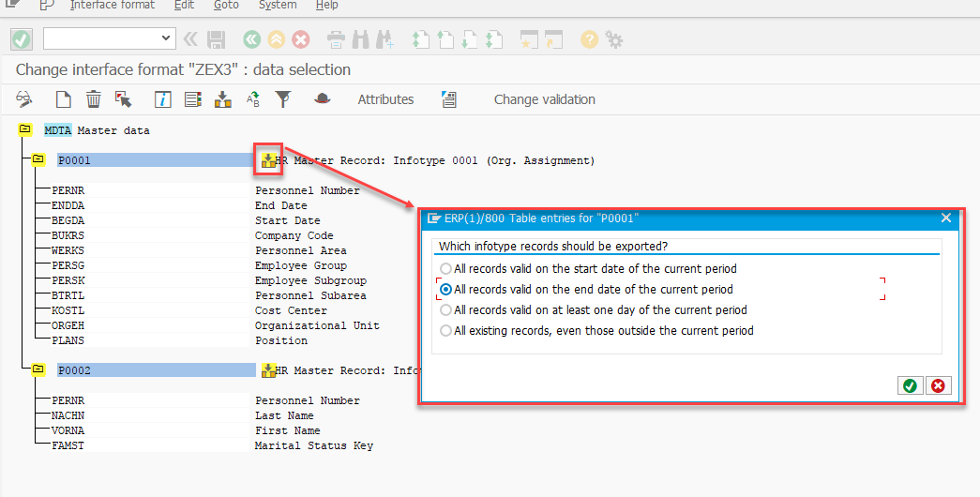Viewport: 980px width, 497px height.
Task: Select the MDTA node label
Action: [x=58, y=130]
